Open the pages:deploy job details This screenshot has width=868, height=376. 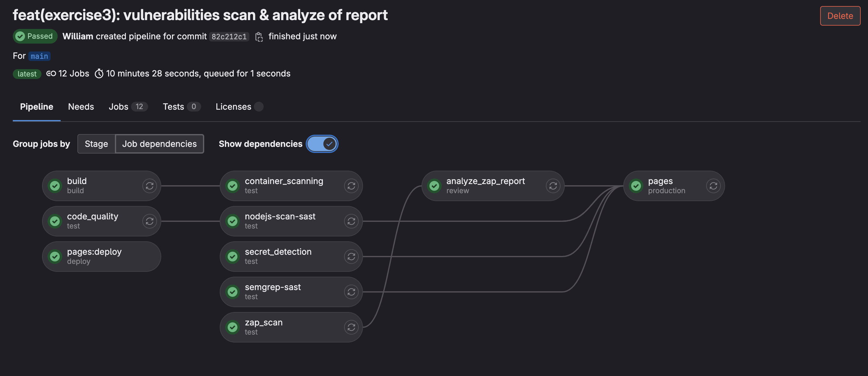pyautogui.click(x=101, y=256)
